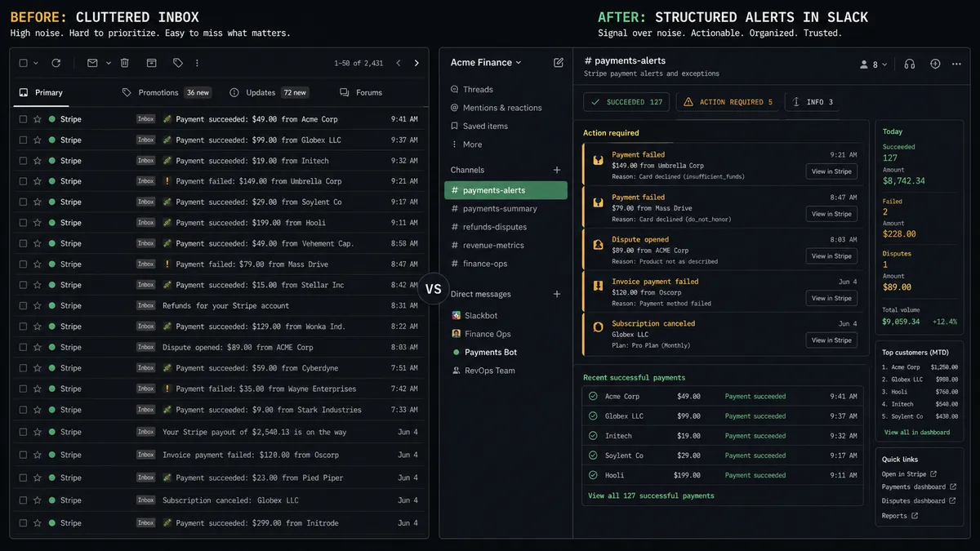Click the Acme Corp payment checkmark icon

pos(594,396)
